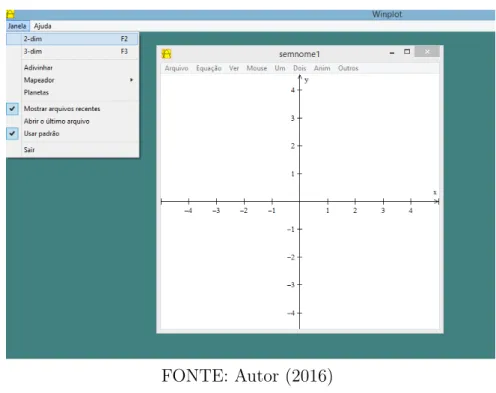Open the Janela menu
496x393 pixels.
point(17,26)
